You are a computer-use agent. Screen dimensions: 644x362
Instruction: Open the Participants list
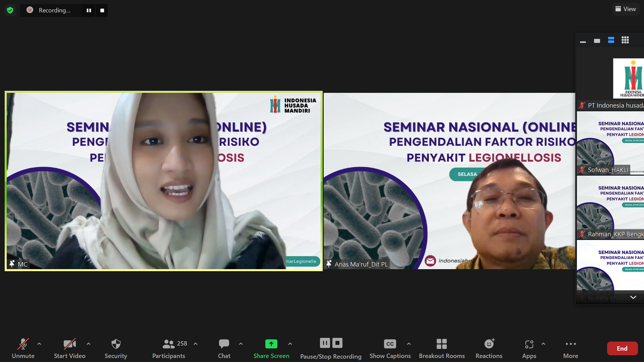coord(169,349)
